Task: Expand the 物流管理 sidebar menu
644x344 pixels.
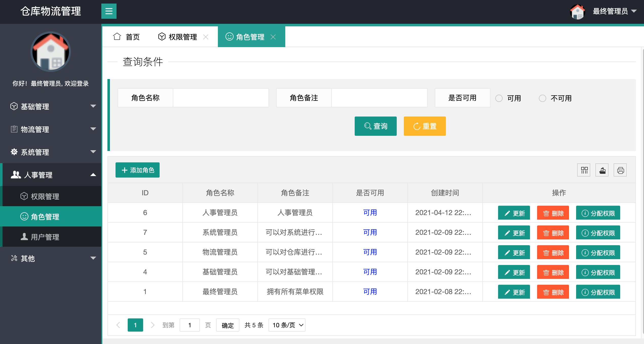Action: (51, 129)
